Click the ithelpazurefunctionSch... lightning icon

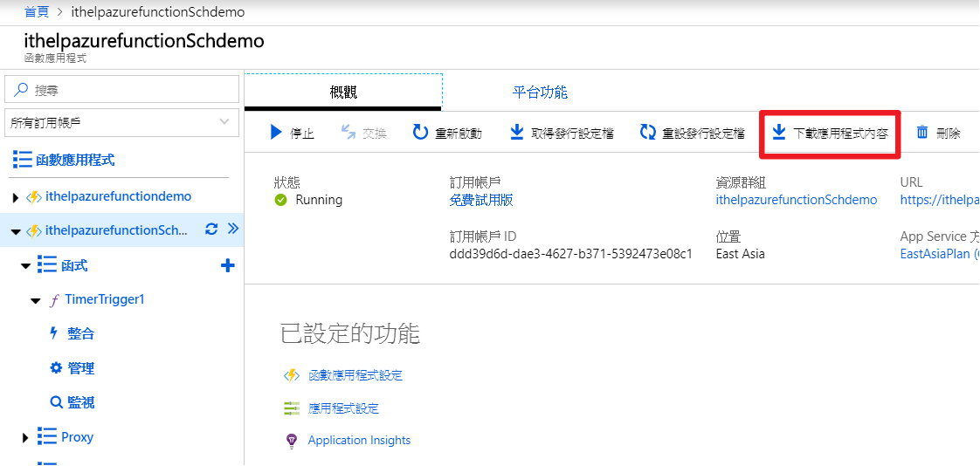pos(34,231)
